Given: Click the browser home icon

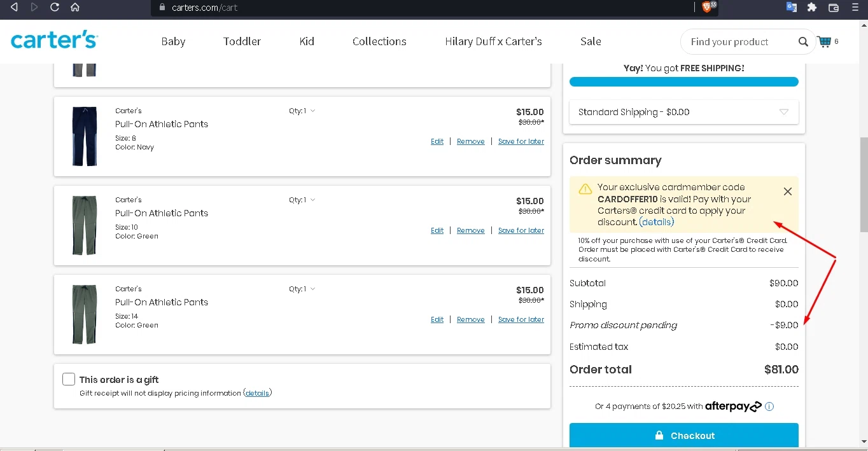Looking at the screenshot, I should pyautogui.click(x=75, y=7).
